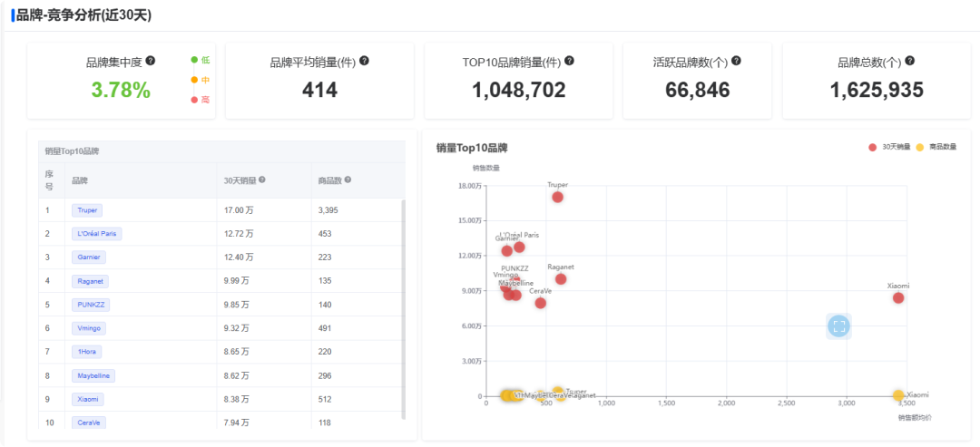Open the Raganet brand tag
980x447 pixels.
click(x=90, y=282)
